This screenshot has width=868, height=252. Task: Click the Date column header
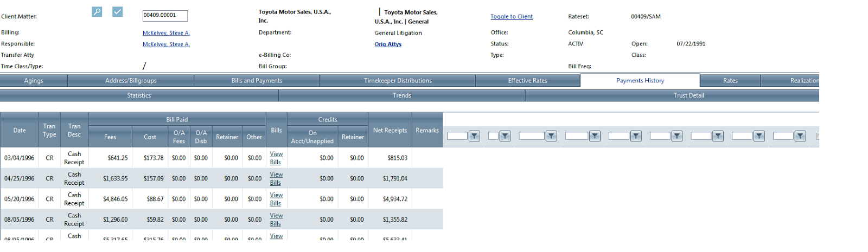[20, 131]
